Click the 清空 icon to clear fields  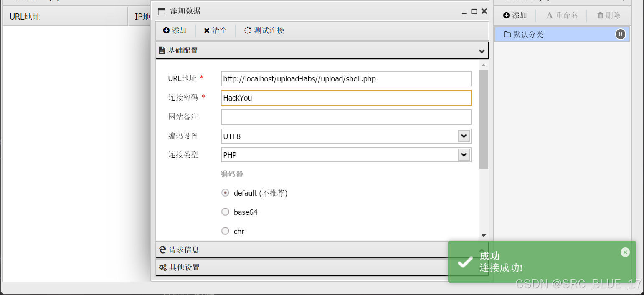point(208,30)
